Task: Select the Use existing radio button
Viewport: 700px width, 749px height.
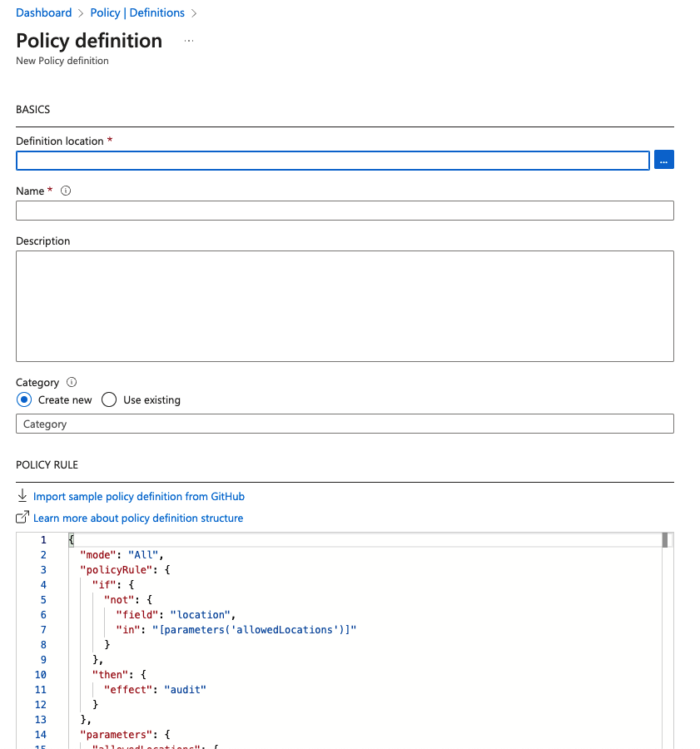Action: [109, 399]
